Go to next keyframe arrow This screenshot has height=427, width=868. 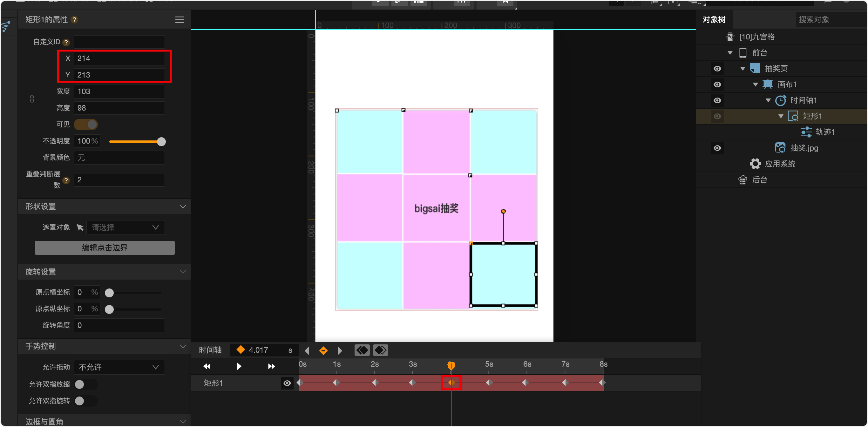click(x=340, y=351)
